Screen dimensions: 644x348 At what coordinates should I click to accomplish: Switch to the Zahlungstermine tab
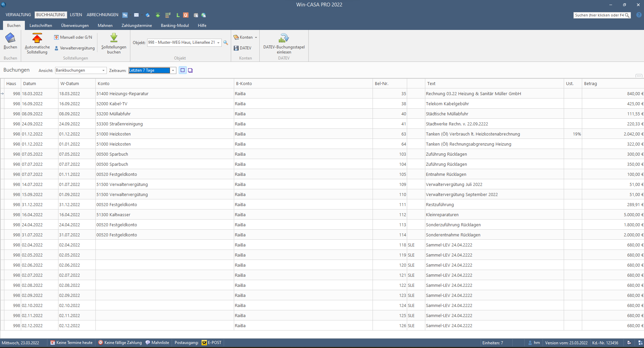pyautogui.click(x=137, y=26)
